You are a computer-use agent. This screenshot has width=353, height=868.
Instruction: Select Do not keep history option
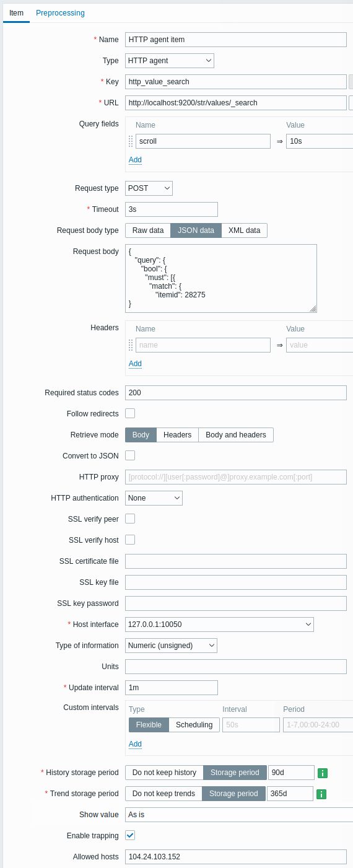tap(164, 773)
